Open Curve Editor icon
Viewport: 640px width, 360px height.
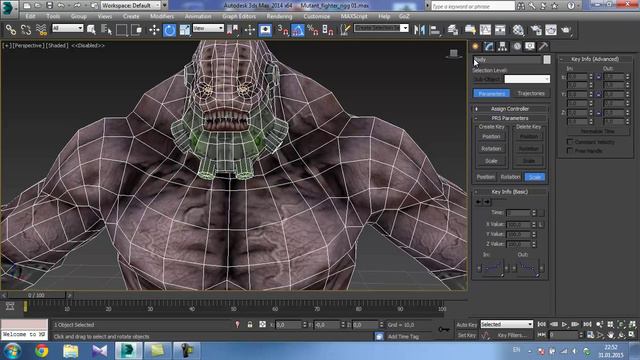(485, 30)
